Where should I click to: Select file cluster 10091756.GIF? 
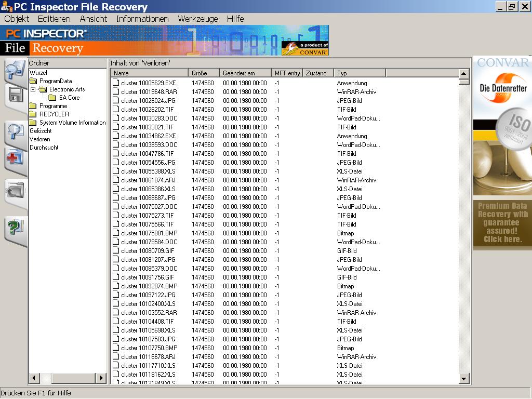pyautogui.click(x=148, y=277)
